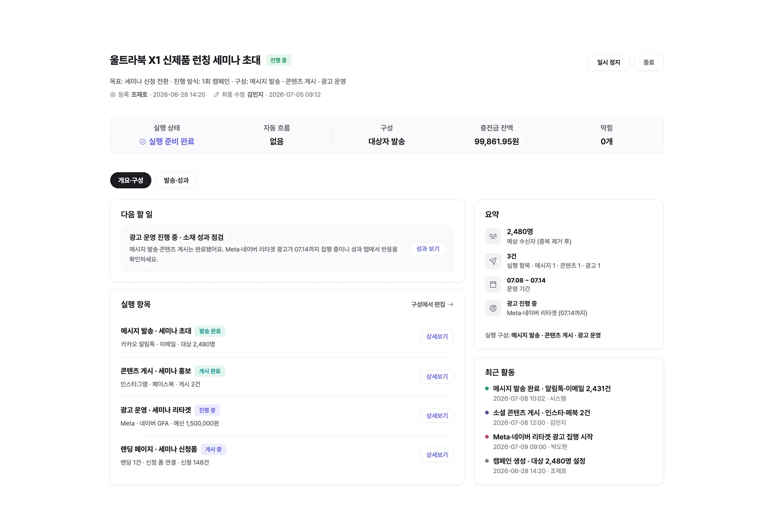Click the user icon next to 등록 조재호

(113, 94)
